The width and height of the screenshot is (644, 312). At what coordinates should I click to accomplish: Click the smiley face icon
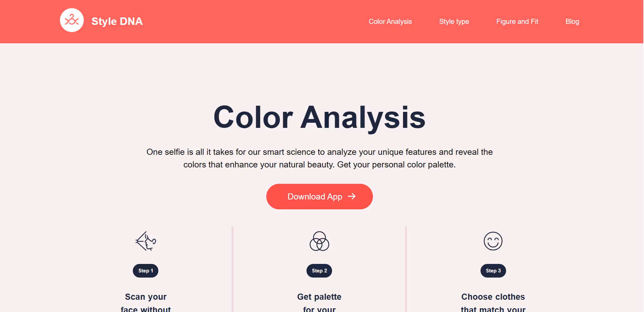(x=493, y=241)
